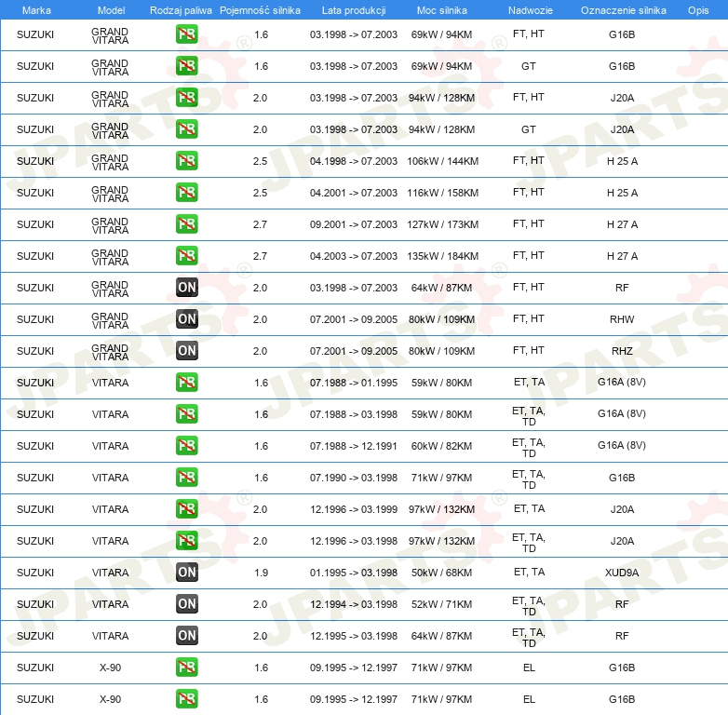Select GRAND VITARA model cell in RHZ row
The width and height of the screenshot is (728, 715).
[x=110, y=352]
